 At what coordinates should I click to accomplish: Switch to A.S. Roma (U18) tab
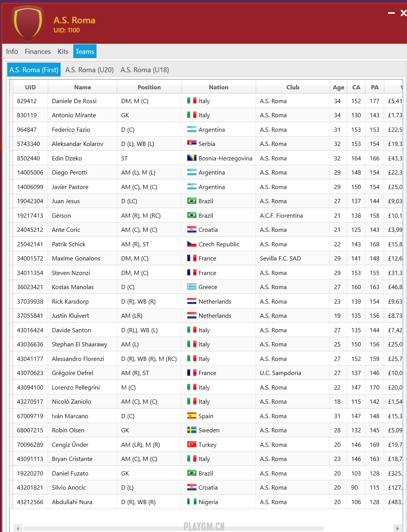[145, 70]
